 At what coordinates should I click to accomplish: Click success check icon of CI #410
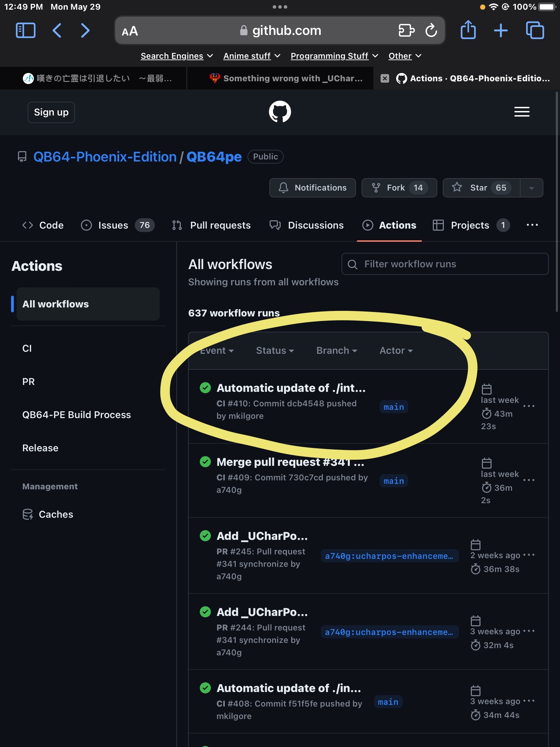(205, 388)
